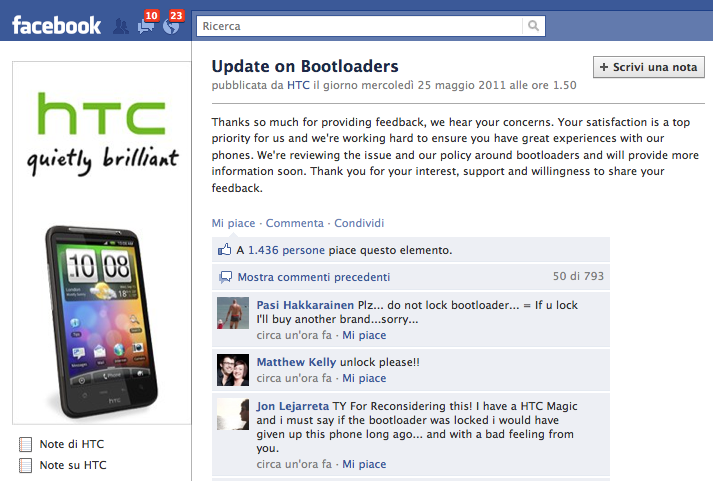The width and height of the screenshot is (713, 481).
Task: Like Jon Lejarreta's comment
Action: tap(364, 464)
